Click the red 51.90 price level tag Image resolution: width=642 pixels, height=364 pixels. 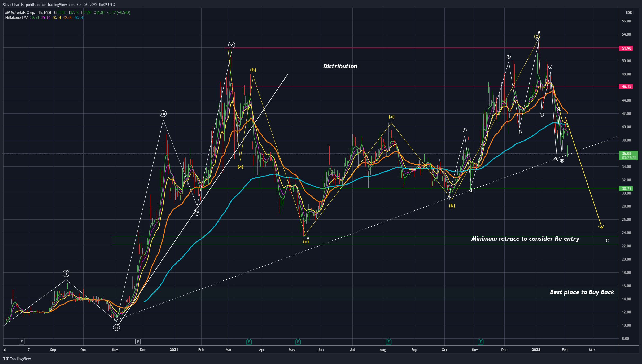pyautogui.click(x=626, y=48)
